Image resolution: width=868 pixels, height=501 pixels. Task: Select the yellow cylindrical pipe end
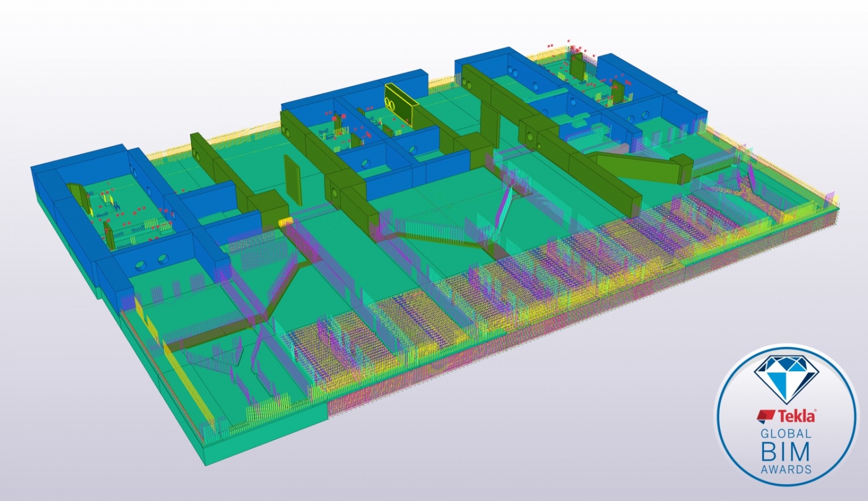click(285, 222)
